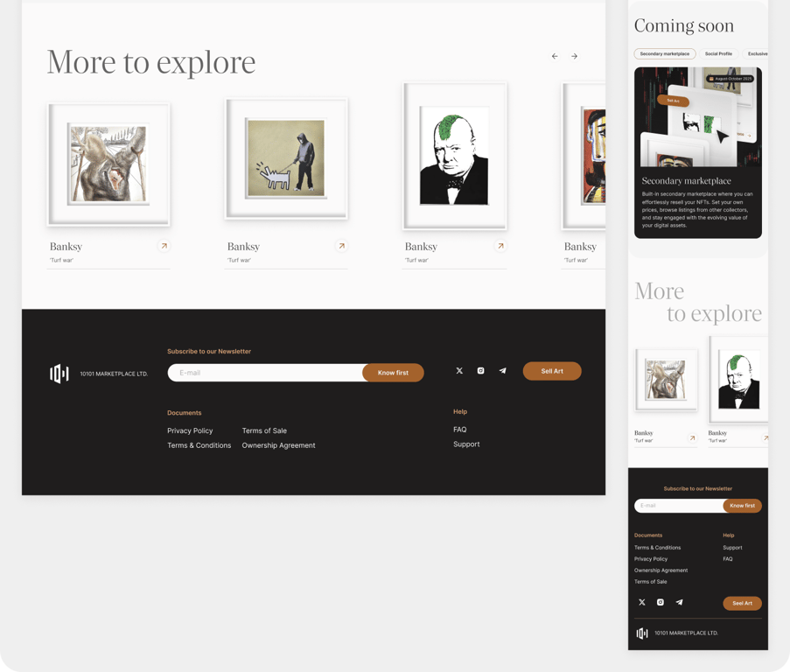This screenshot has width=790, height=672.
Task: Open Instagram link in mobile footer
Action: tap(660, 602)
